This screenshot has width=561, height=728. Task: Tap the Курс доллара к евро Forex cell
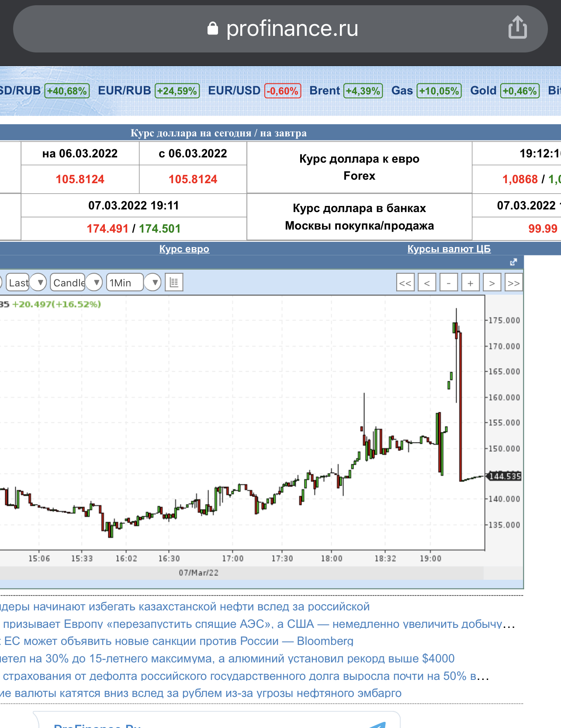pos(359,167)
